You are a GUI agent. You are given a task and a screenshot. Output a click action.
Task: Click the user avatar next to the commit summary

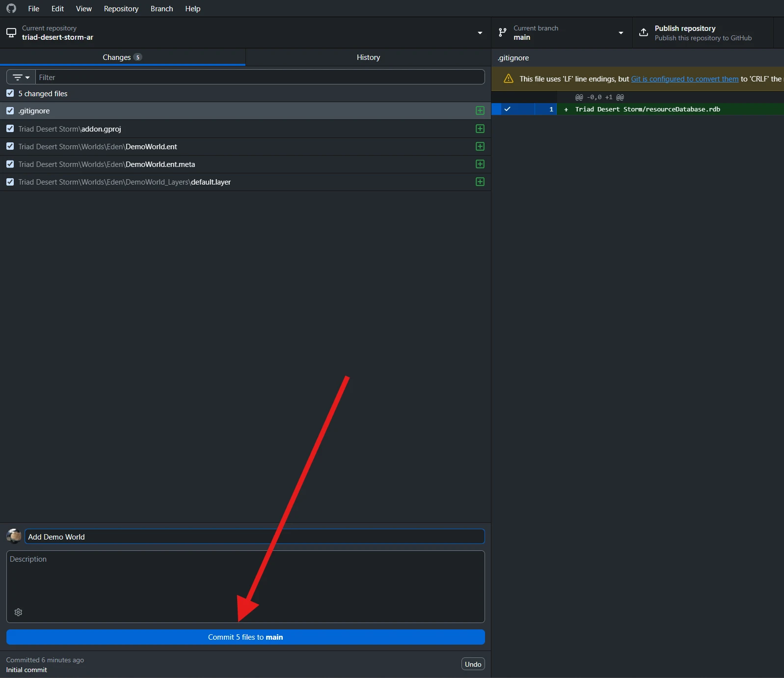pyautogui.click(x=14, y=536)
